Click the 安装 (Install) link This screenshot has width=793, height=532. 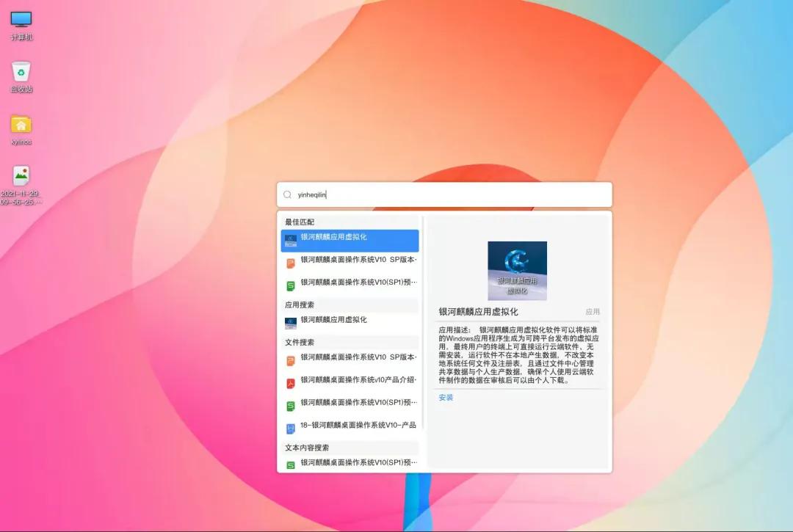tap(446, 397)
